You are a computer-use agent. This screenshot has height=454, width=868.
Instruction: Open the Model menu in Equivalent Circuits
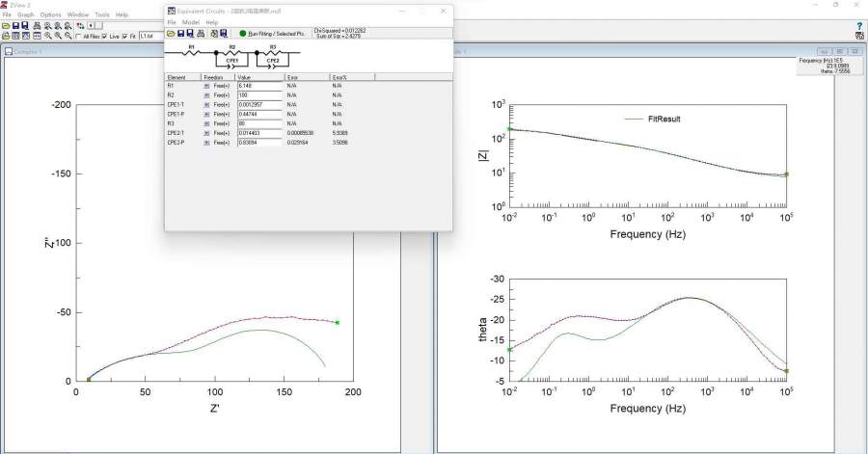pos(190,22)
